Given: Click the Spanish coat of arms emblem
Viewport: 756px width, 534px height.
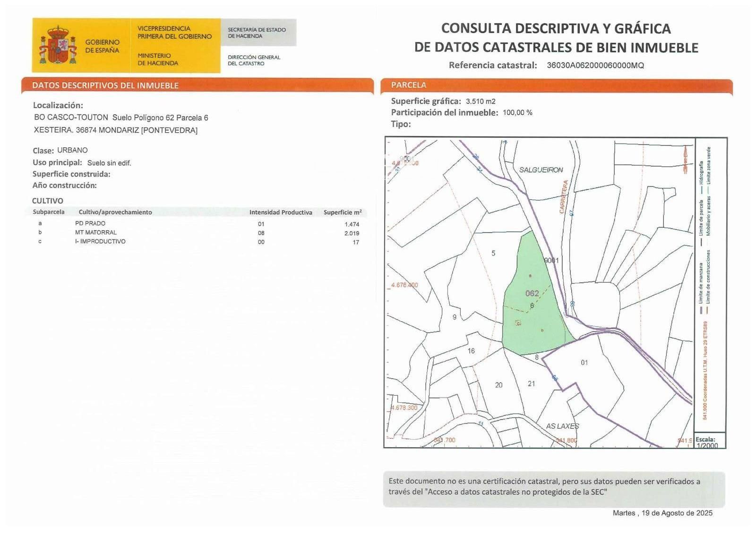Looking at the screenshot, I should click(58, 46).
